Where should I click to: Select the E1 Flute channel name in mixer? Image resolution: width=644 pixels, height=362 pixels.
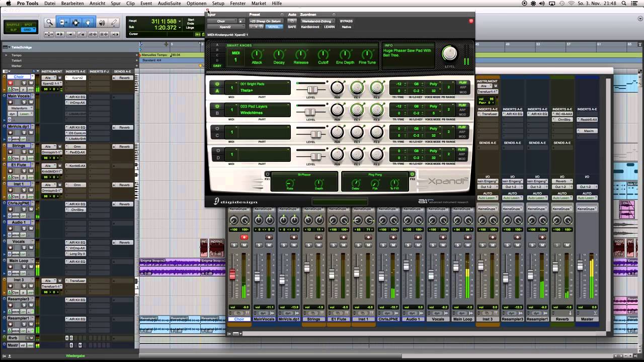click(x=339, y=319)
